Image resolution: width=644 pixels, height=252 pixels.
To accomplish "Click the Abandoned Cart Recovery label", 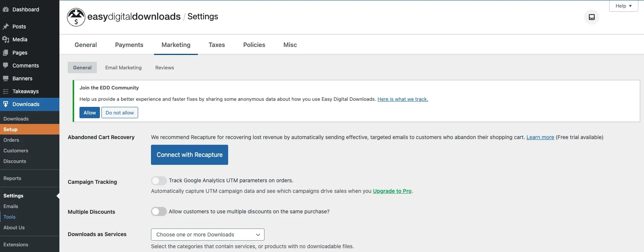I will tap(101, 137).
